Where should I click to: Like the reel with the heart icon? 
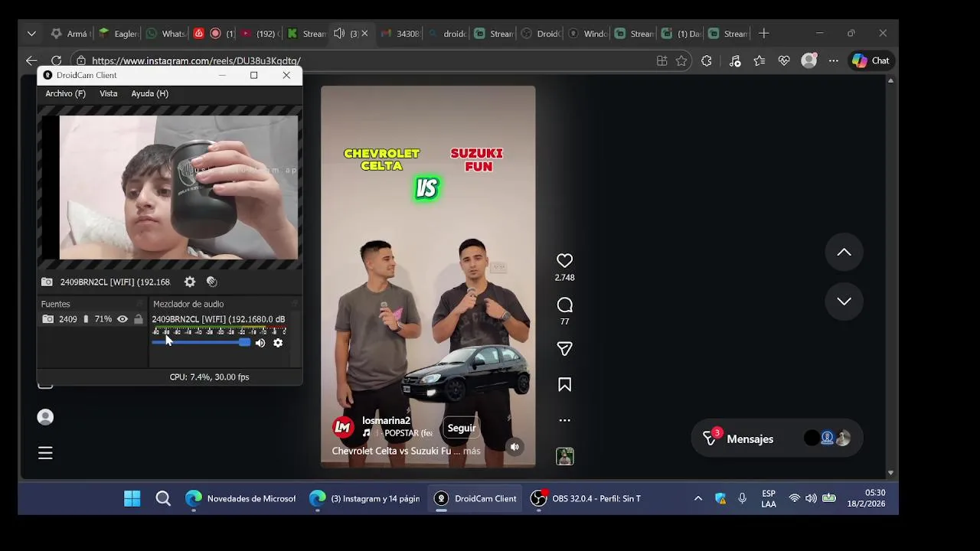[x=564, y=261]
